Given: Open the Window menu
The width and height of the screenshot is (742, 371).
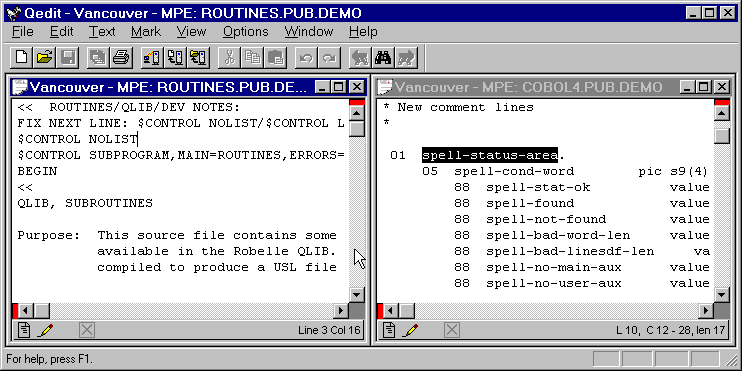Looking at the screenshot, I should point(309,32).
